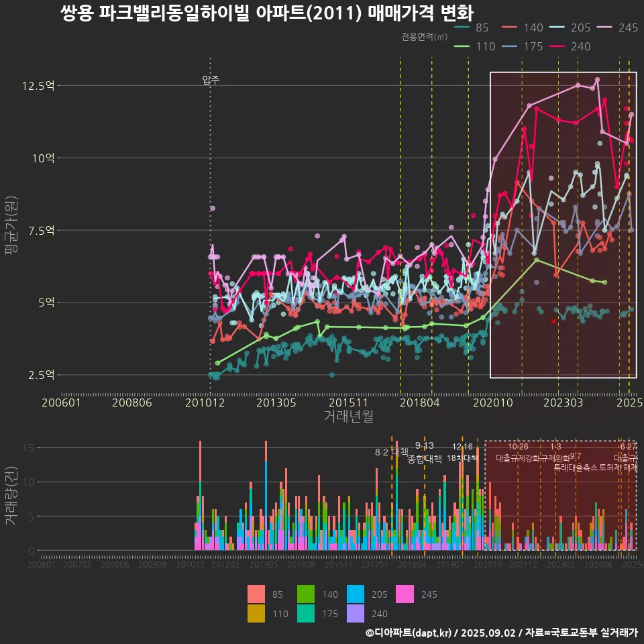Viewport: 644px width, 644px height.
Task: Click the 거래년월 x-axis title
Action: coord(348,416)
